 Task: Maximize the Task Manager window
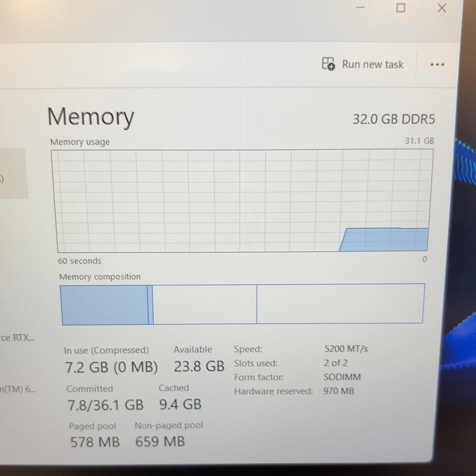(x=401, y=8)
